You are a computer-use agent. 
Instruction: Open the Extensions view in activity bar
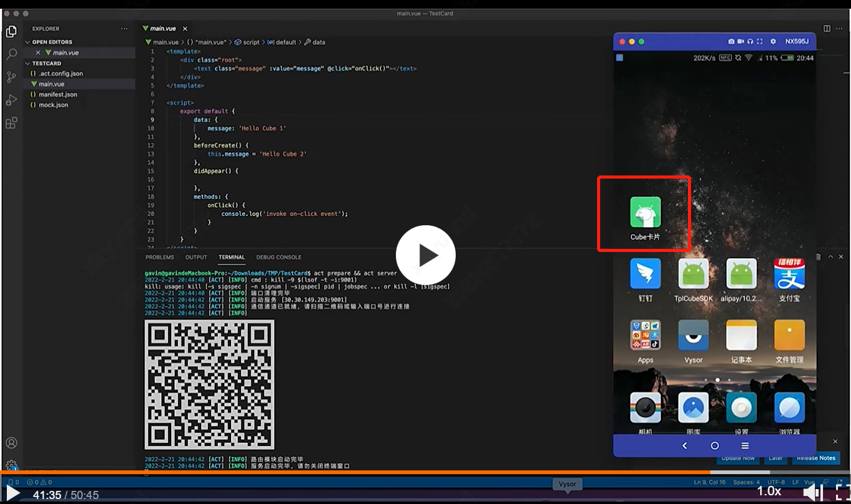point(11,123)
